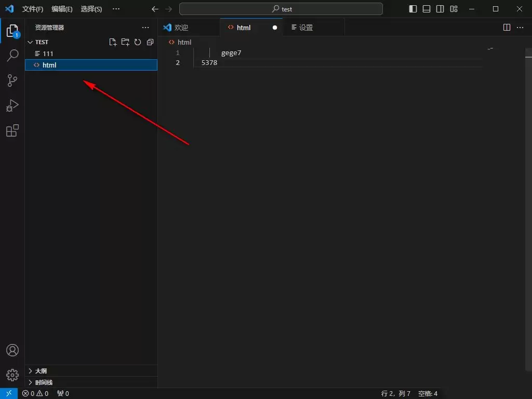Viewport: 532px width, 399px height.
Task: Open the Extensions view
Action: pyautogui.click(x=12, y=130)
